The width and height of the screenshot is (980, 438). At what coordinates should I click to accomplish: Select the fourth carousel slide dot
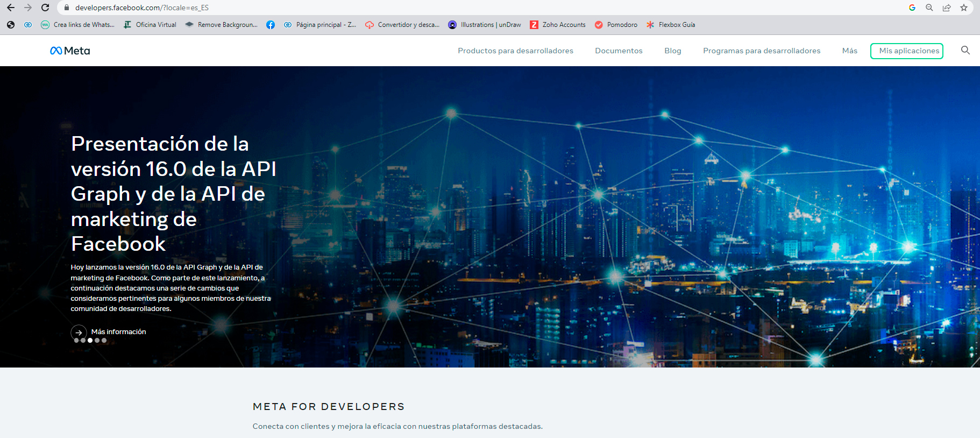pyautogui.click(x=97, y=340)
